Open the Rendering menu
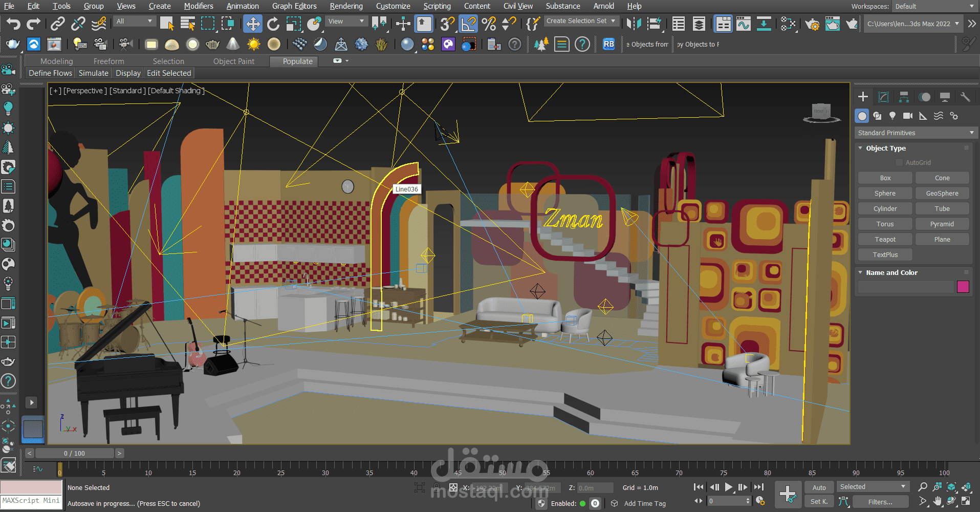This screenshot has width=980, height=512. point(346,6)
